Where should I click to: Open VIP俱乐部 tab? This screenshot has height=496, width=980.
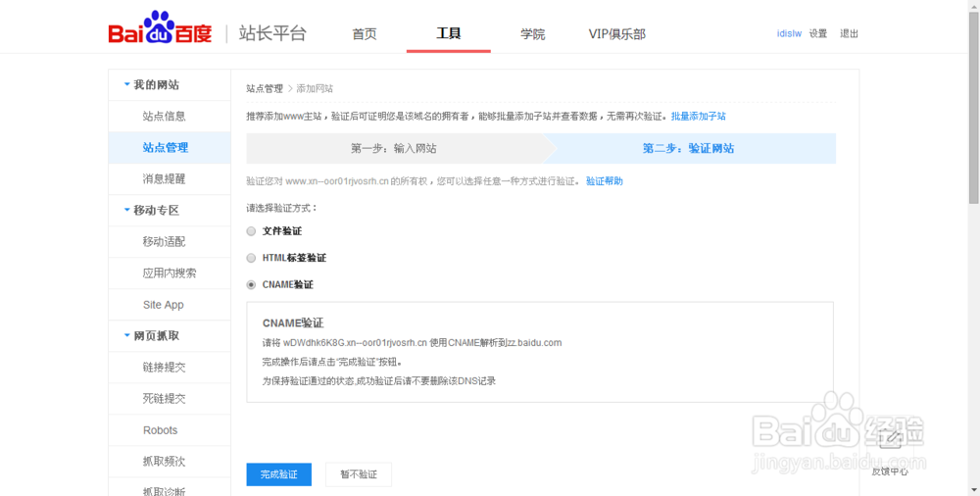[616, 33]
